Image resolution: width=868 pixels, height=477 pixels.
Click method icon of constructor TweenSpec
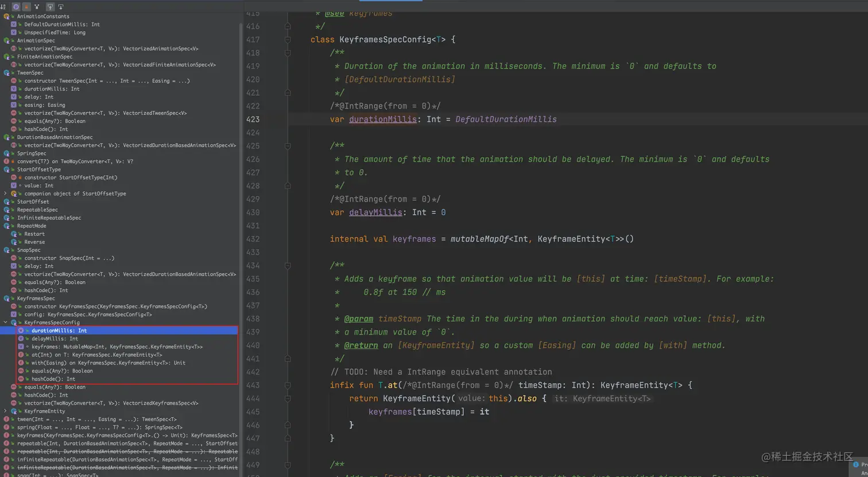[x=14, y=81]
